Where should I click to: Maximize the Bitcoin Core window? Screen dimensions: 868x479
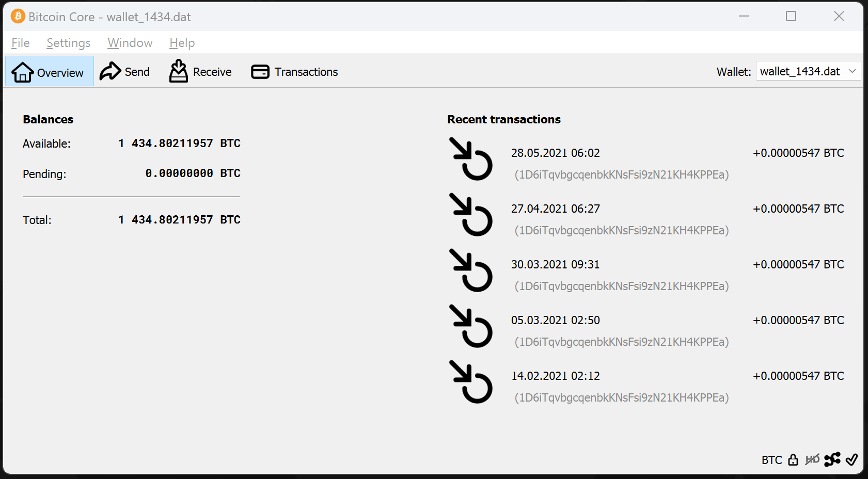pos(791,17)
